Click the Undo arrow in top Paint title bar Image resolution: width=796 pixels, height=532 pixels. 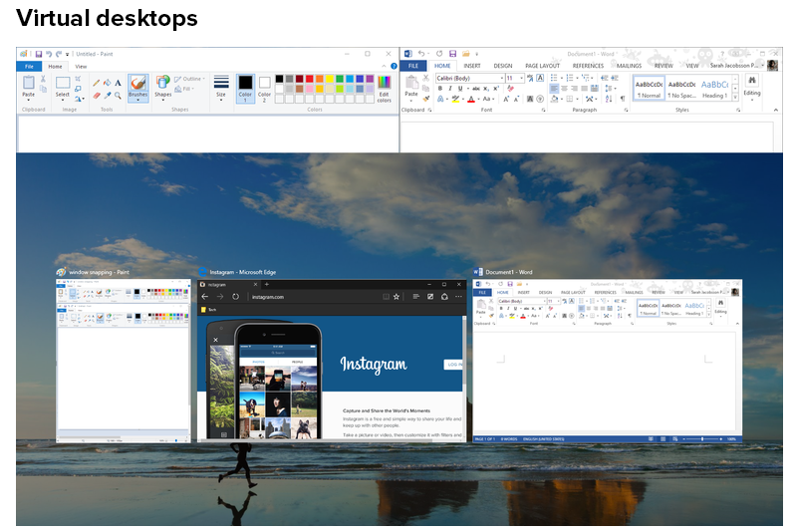click(49, 54)
